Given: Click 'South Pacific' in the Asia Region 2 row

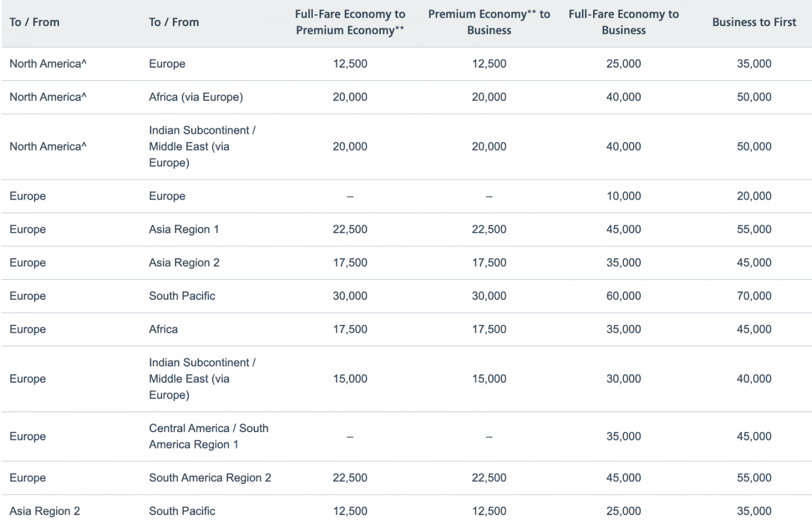Looking at the screenshot, I should (x=182, y=511).
